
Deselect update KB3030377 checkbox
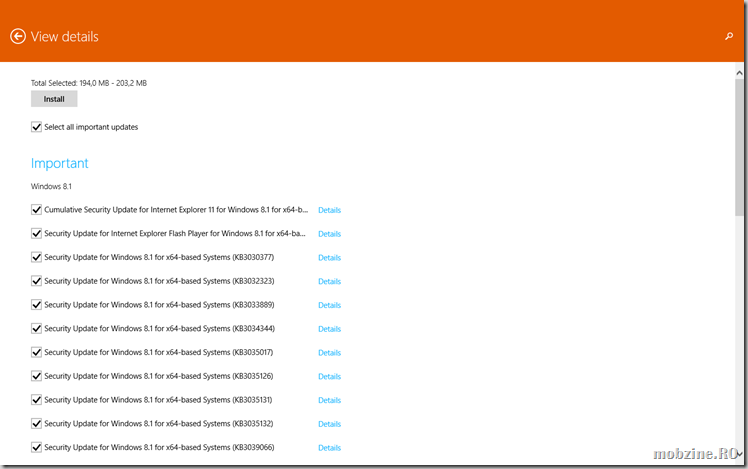[x=37, y=257]
